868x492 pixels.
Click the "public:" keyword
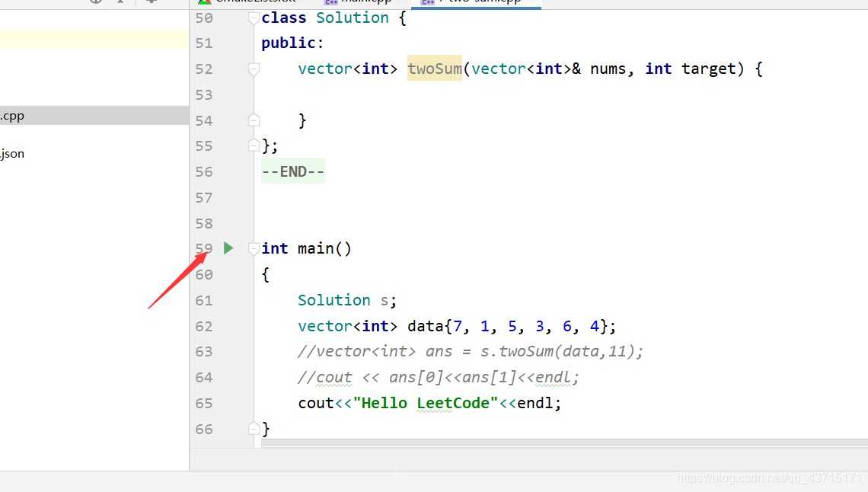coord(292,43)
